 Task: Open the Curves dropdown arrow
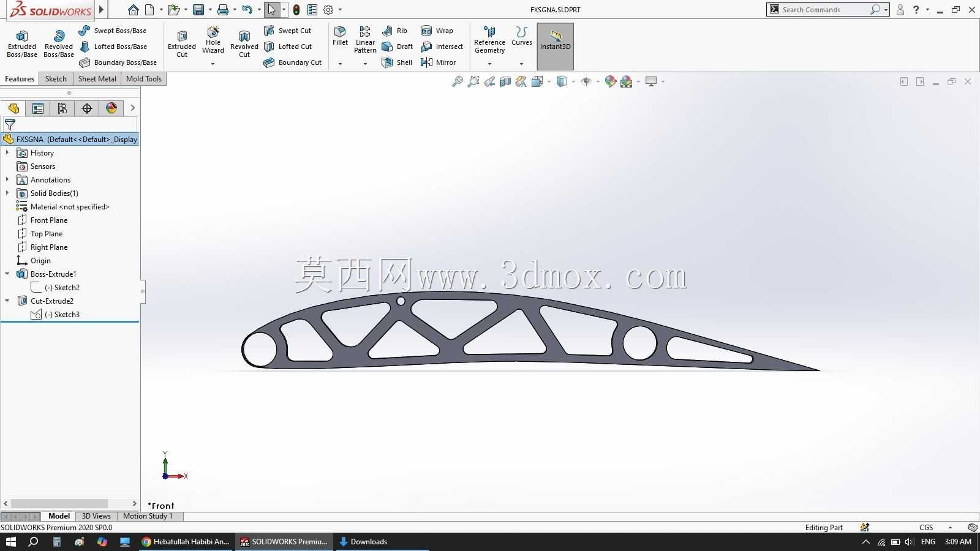point(522,64)
